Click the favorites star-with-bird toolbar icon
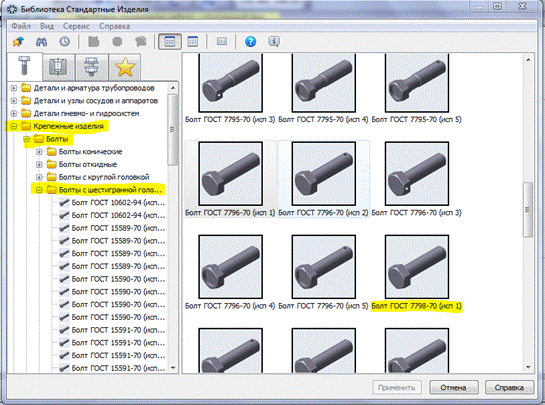 point(18,42)
